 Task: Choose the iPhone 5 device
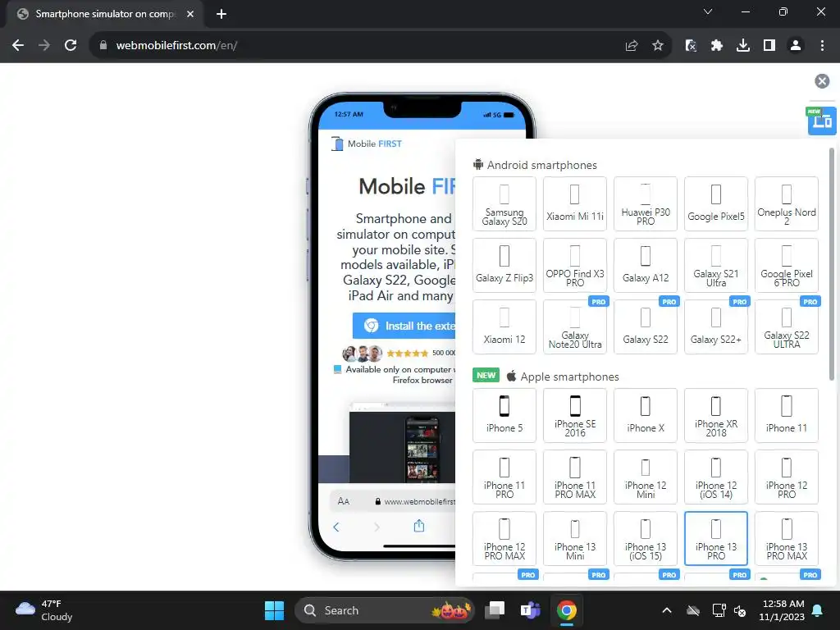click(x=504, y=416)
